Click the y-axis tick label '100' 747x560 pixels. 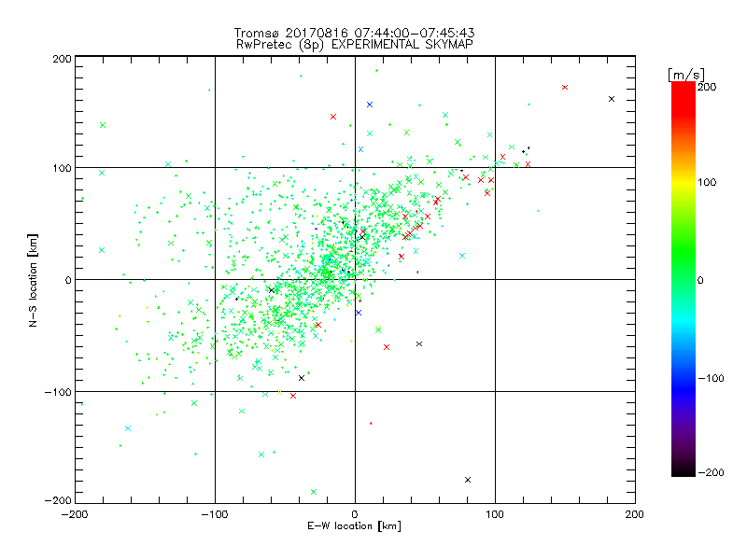click(62, 168)
